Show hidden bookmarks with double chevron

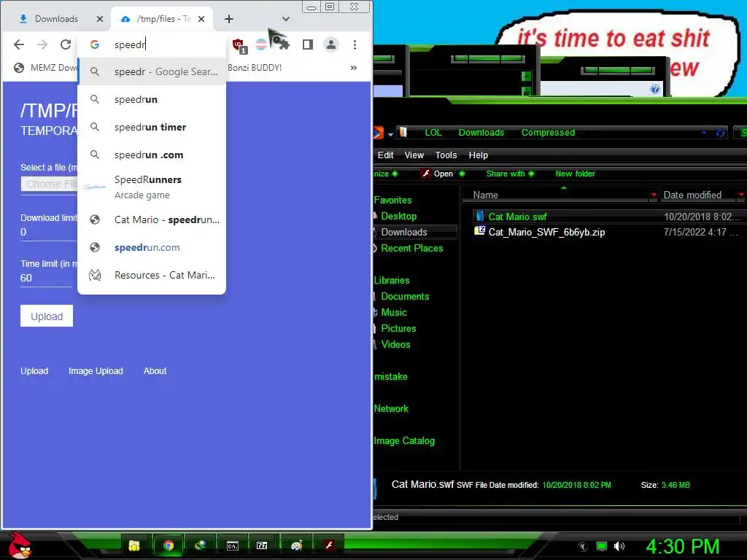[354, 68]
